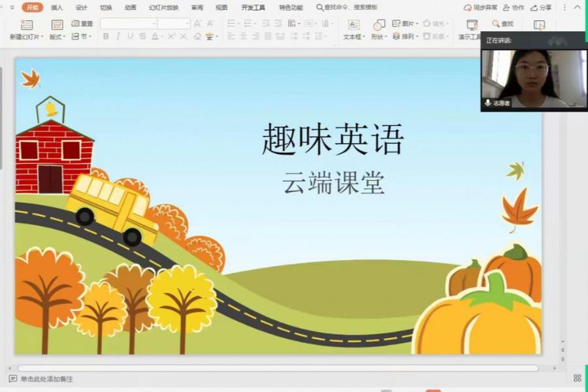The image size is (588, 392).
Task: Click the Arrange (排列) icon
Action: [x=397, y=37]
